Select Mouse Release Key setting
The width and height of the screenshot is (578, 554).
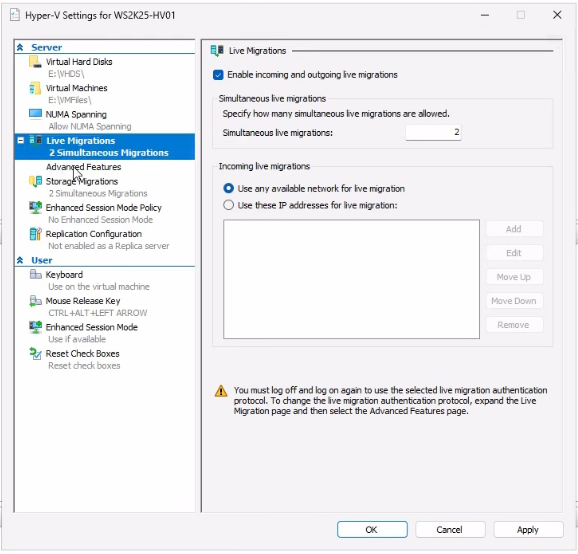tap(83, 301)
